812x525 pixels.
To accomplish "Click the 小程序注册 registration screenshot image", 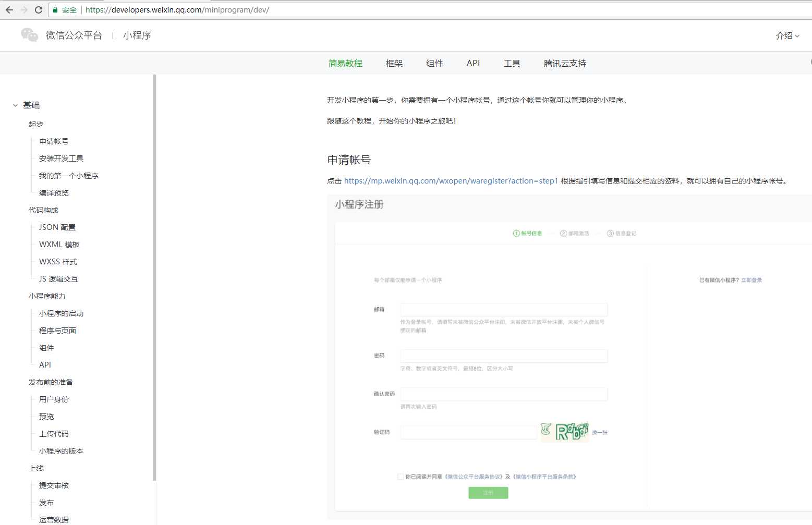I will 569,357.
